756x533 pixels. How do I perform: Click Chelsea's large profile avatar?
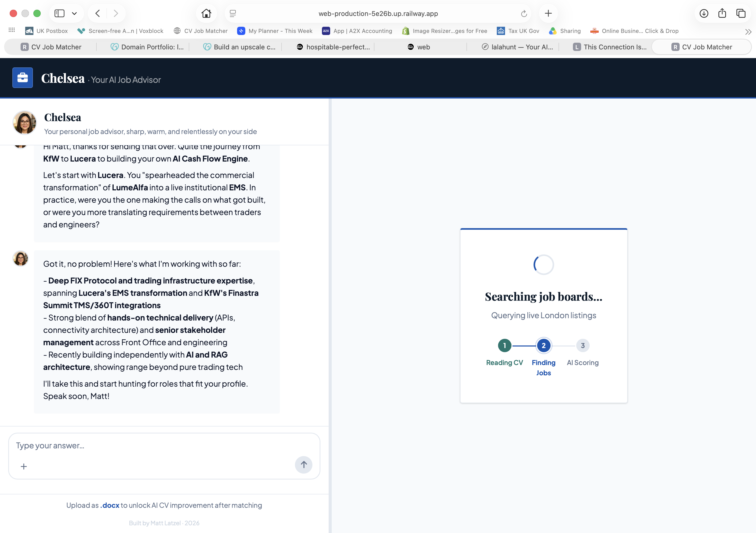pyautogui.click(x=24, y=123)
